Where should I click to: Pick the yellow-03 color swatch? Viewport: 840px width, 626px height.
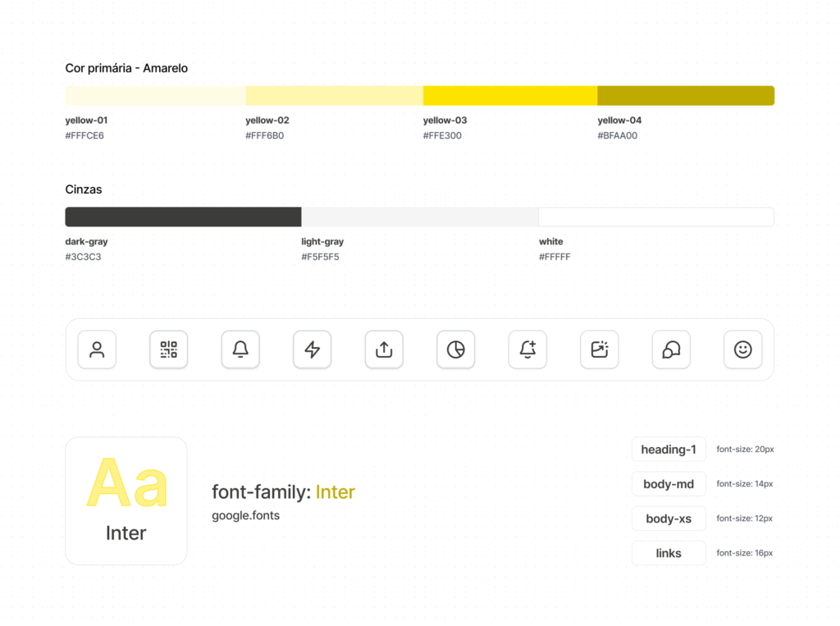tap(509, 96)
